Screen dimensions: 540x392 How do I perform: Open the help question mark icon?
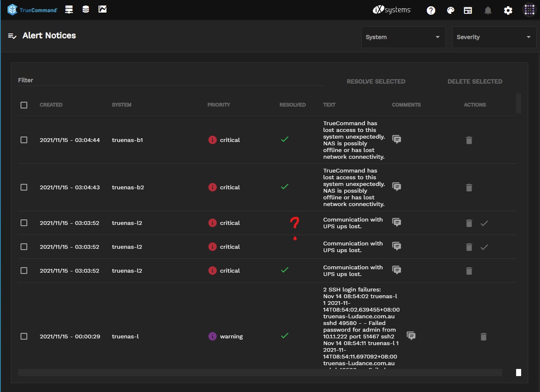[431, 10]
